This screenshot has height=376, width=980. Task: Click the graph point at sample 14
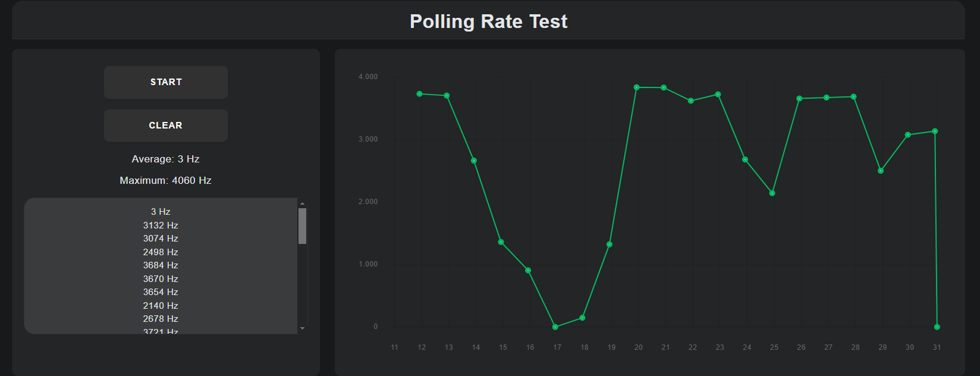[x=474, y=161]
